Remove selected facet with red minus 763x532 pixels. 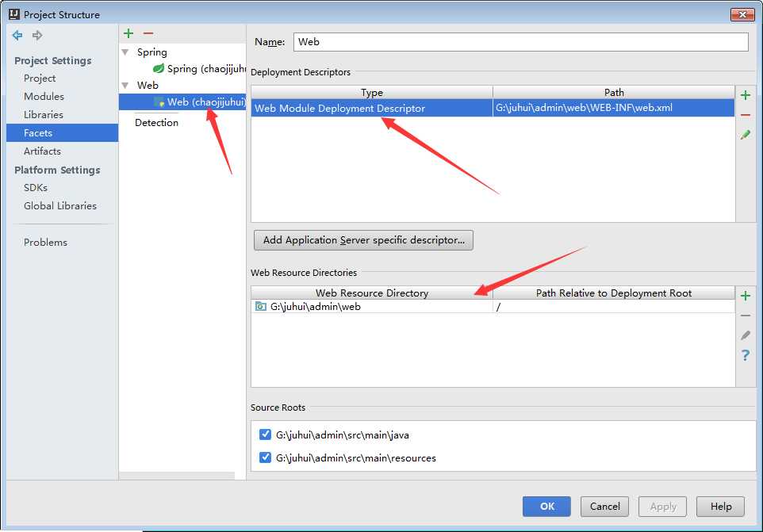coord(148,33)
